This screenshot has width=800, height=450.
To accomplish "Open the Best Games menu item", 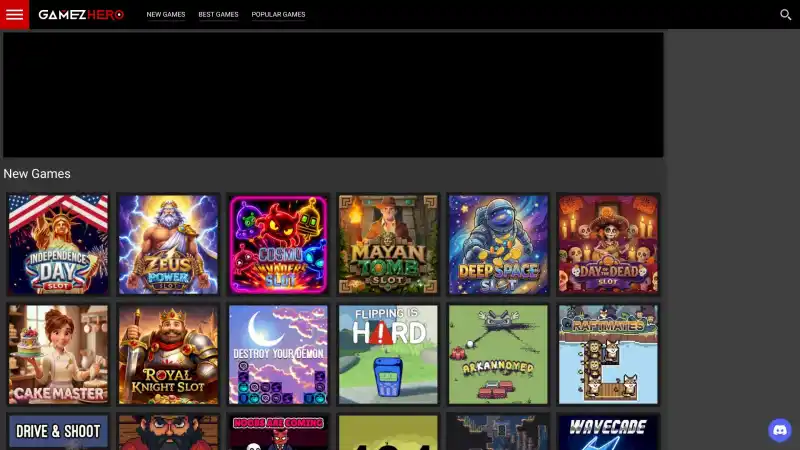I will (218, 14).
